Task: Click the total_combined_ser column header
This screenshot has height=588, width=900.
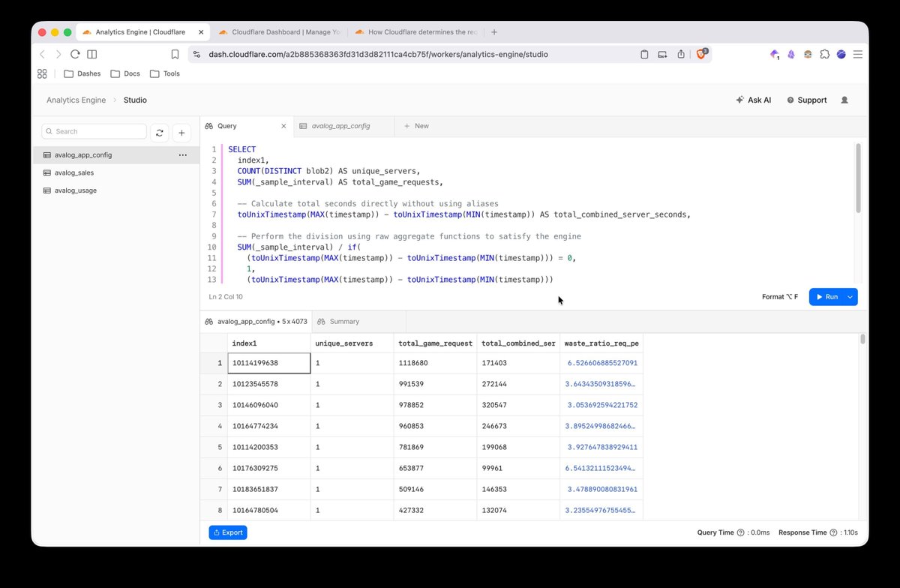Action: [x=518, y=343]
